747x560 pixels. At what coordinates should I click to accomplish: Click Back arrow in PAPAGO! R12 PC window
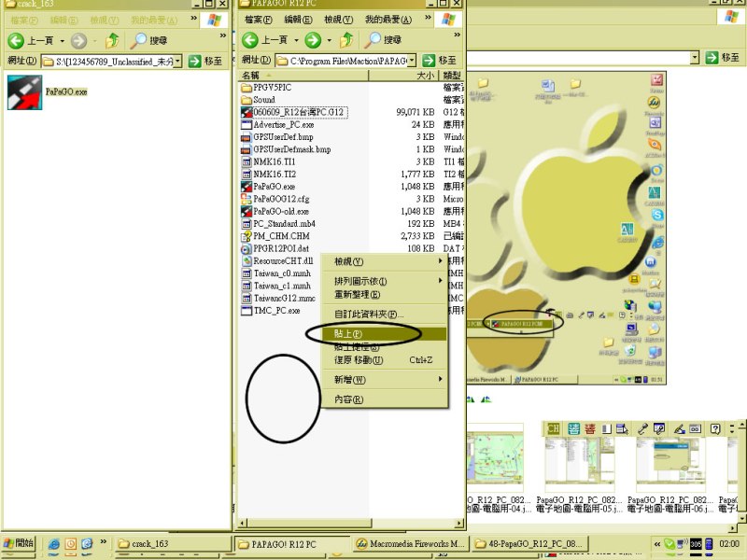250,40
